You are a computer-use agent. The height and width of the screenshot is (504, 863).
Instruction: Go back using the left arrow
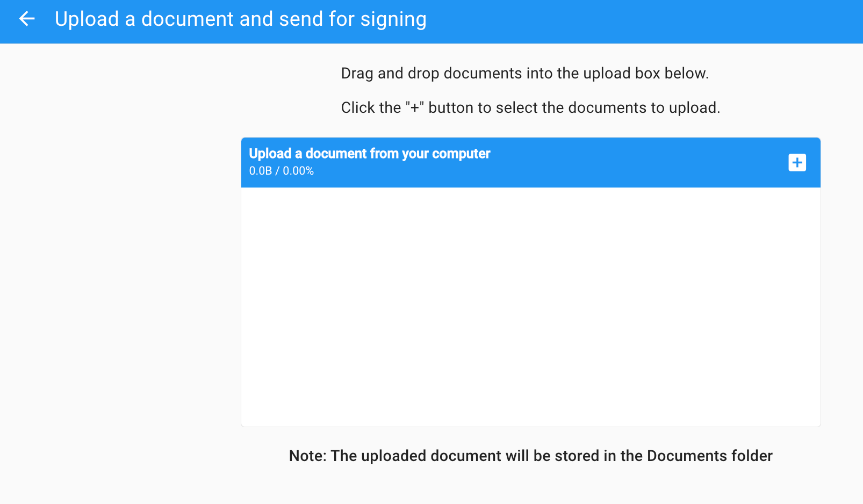click(27, 19)
